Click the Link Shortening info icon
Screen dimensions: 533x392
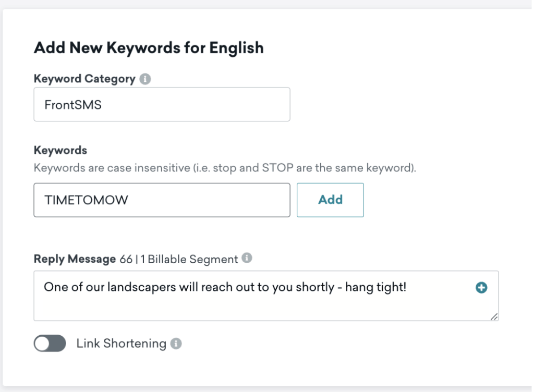(176, 344)
